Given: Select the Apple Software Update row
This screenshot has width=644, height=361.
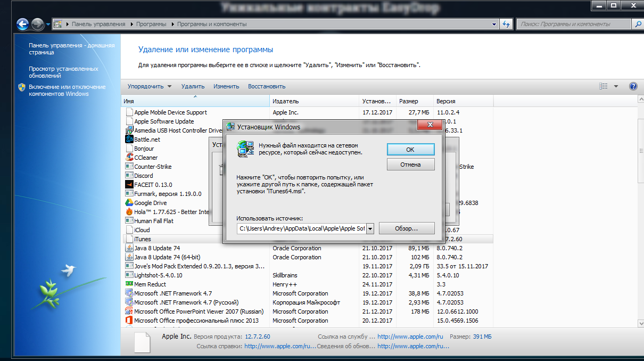Looking at the screenshot, I should click(308, 121).
